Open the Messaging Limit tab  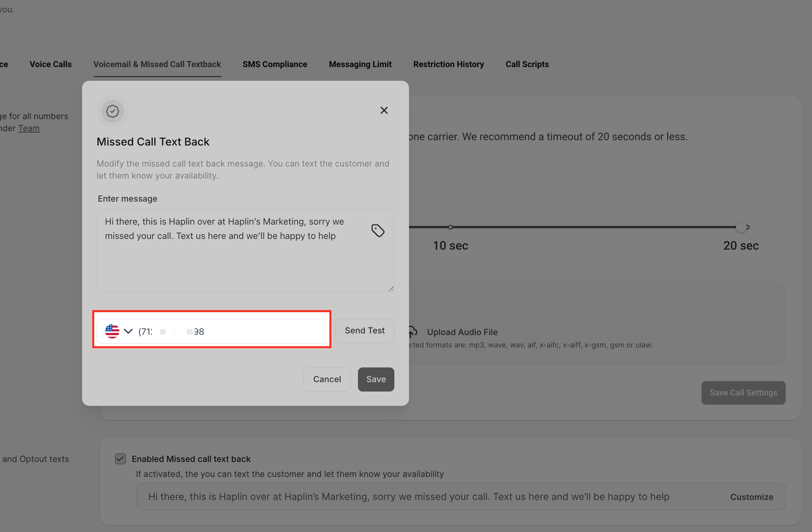[x=360, y=64]
